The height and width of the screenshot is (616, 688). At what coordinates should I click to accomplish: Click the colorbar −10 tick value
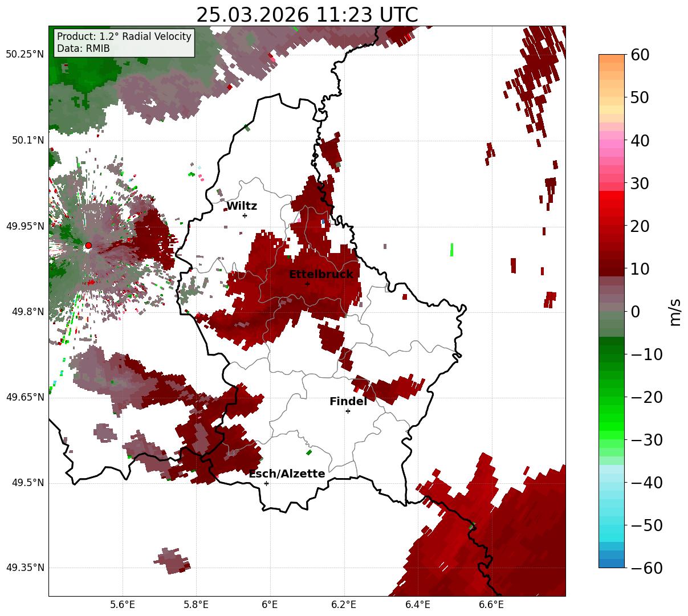pos(647,354)
